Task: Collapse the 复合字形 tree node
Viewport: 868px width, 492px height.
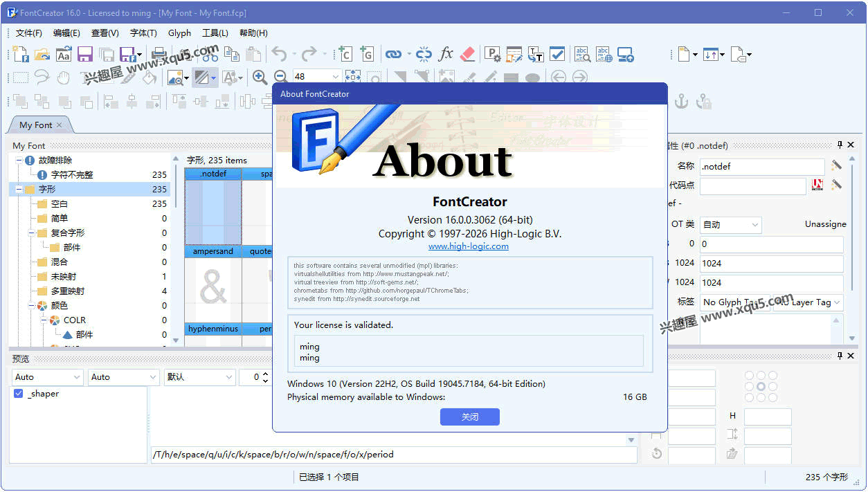Action: [32, 233]
